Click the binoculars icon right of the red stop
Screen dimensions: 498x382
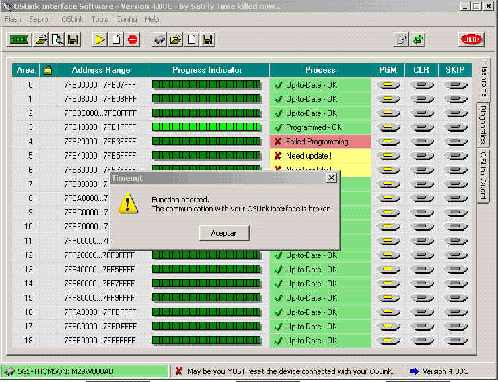point(159,40)
